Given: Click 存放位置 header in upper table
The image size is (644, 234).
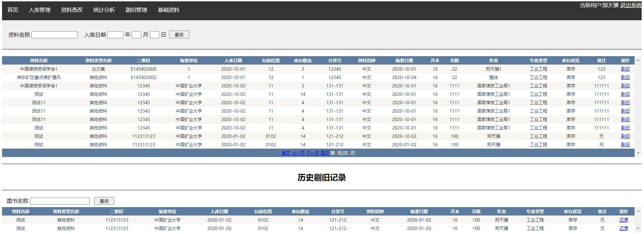Looking at the screenshot, I should [271, 61].
